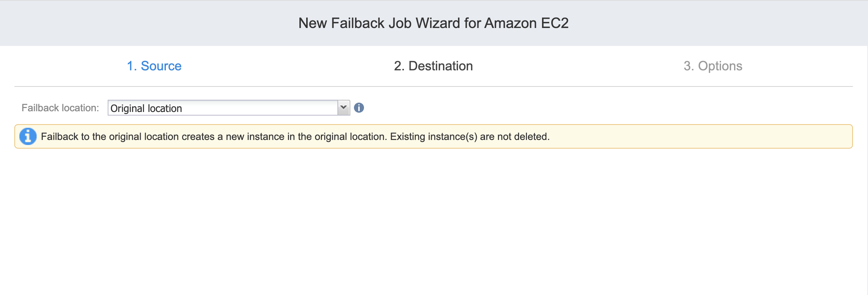Switch to the 2. Destination step
868x295 pixels.
coord(433,66)
